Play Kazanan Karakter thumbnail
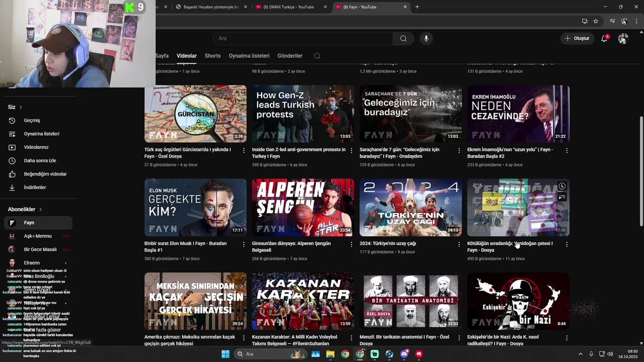Screen dimensions: 644x362 tap(303, 301)
